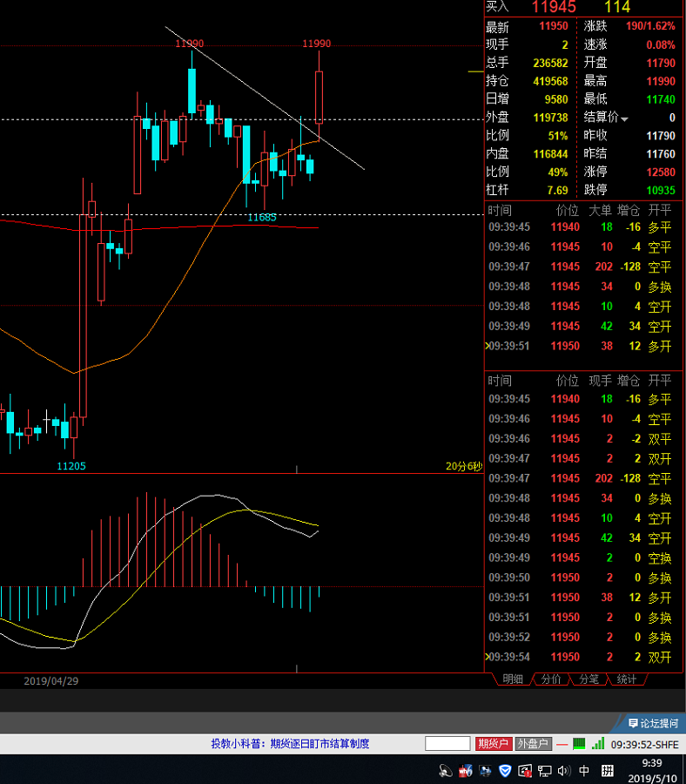The height and width of the screenshot is (784, 686).
Task: Click the 2019/04/29 date marker on timeline
Action: 51,681
